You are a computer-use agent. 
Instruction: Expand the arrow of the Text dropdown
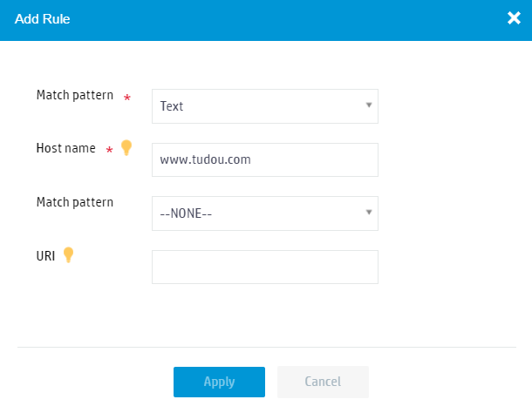click(x=369, y=105)
